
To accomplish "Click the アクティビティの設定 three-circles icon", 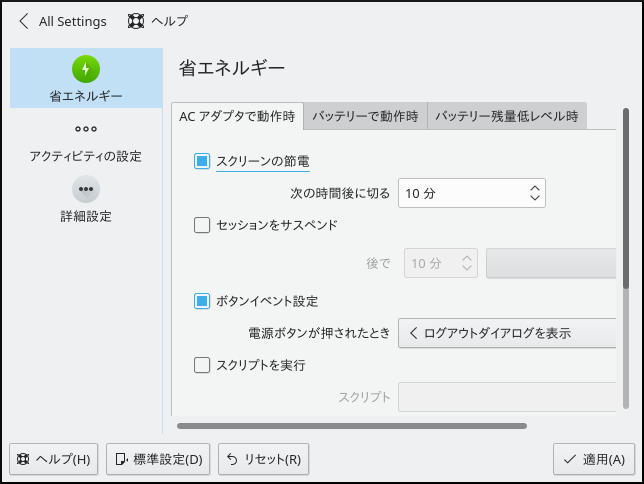I will point(86,129).
